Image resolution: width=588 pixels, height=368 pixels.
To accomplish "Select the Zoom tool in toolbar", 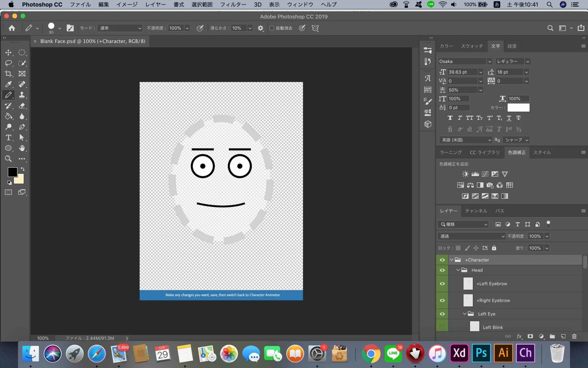I will (x=8, y=159).
